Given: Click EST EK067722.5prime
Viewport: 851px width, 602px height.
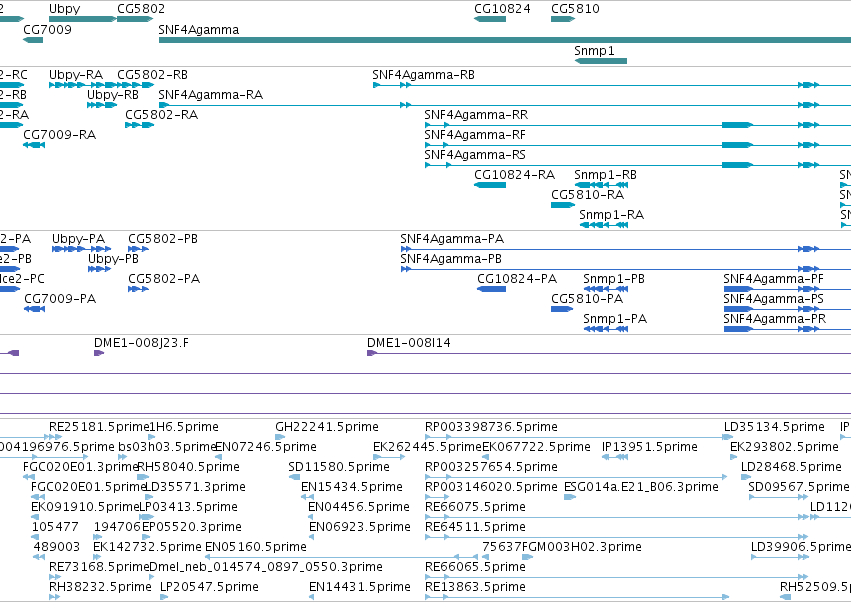Looking at the screenshot, I should tap(485, 457).
